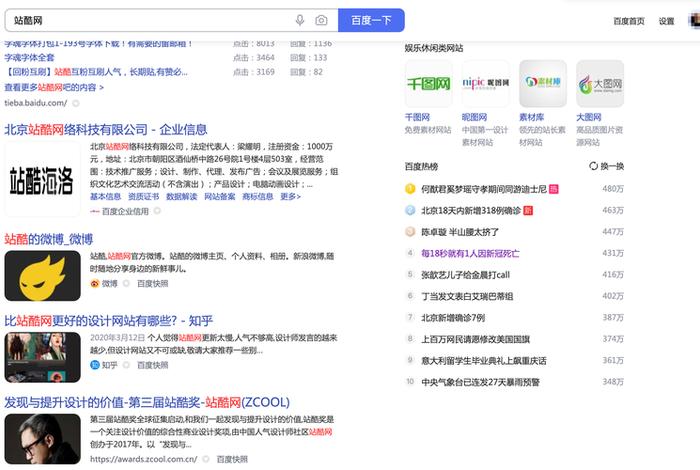Open result 比站酷网更好的设计网站有哪些? - 知乎
The image size is (700, 470).
tap(108, 320)
